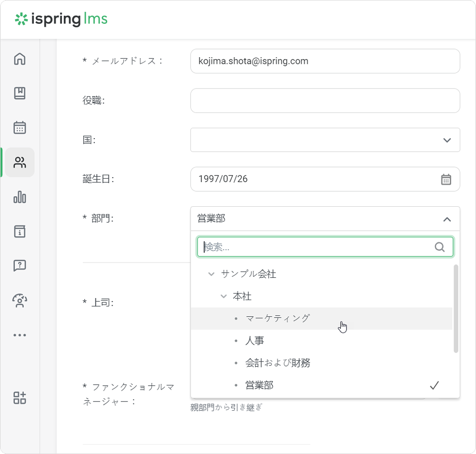Click the 役職 job title input field

[325, 101]
